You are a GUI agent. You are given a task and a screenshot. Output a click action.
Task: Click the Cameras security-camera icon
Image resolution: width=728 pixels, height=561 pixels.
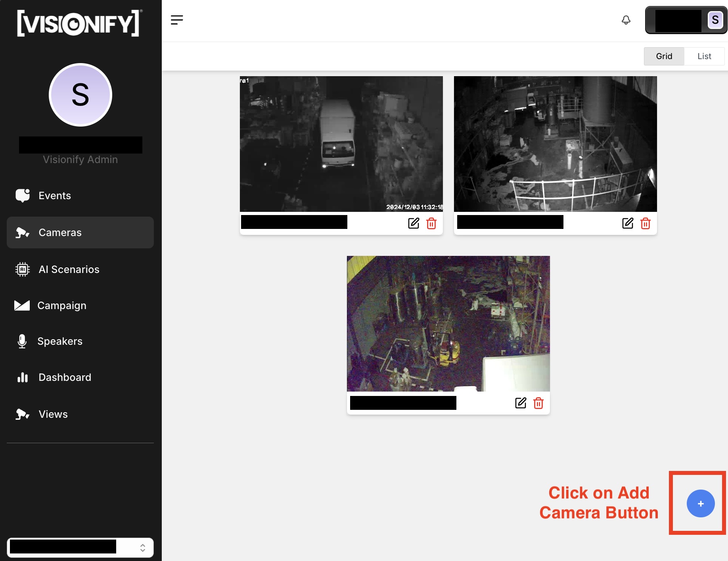point(23,232)
